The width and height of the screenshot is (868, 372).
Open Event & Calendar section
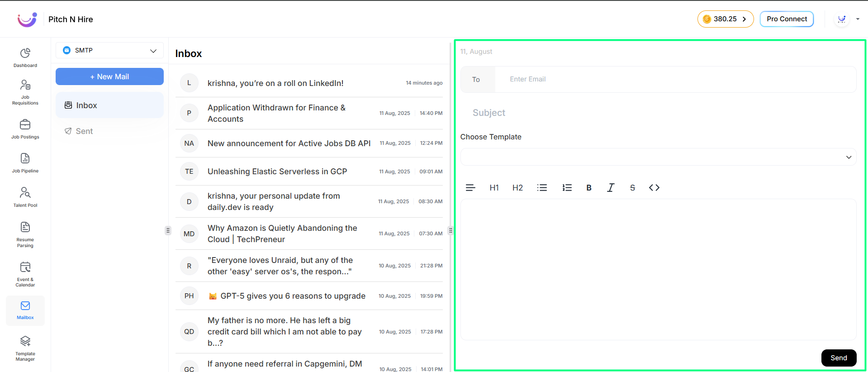click(25, 274)
